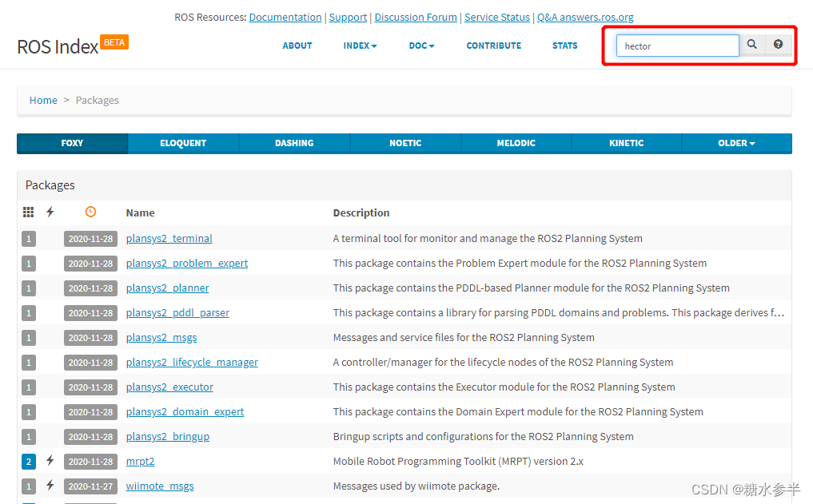813x504 pixels.
Task: Go to the CONTRIBUTE page
Action: pyautogui.click(x=493, y=46)
